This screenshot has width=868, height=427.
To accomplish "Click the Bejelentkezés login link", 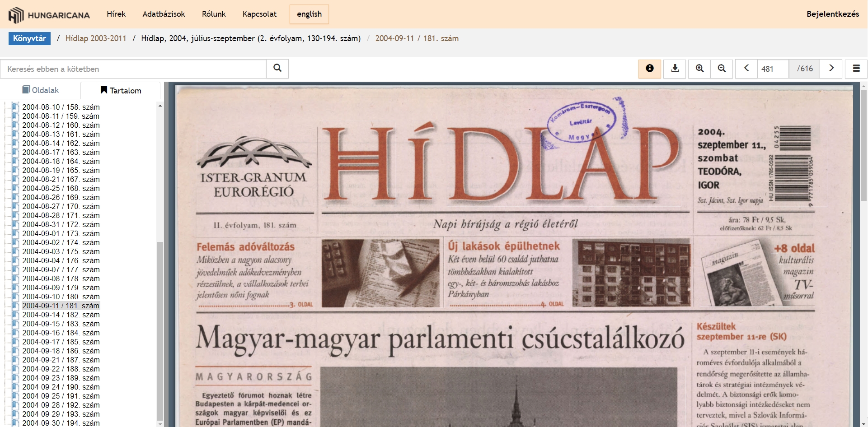I will (833, 14).
